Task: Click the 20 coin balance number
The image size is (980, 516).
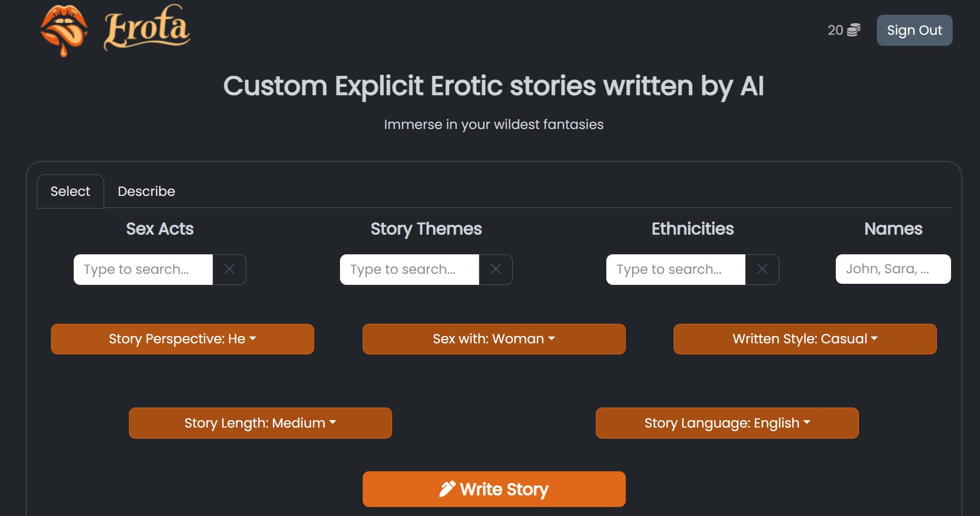Action: 835,30
